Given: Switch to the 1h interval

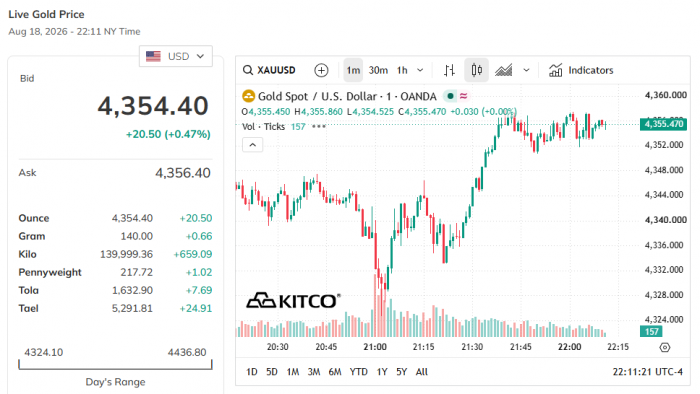Looking at the screenshot, I should click(x=402, y=70).
